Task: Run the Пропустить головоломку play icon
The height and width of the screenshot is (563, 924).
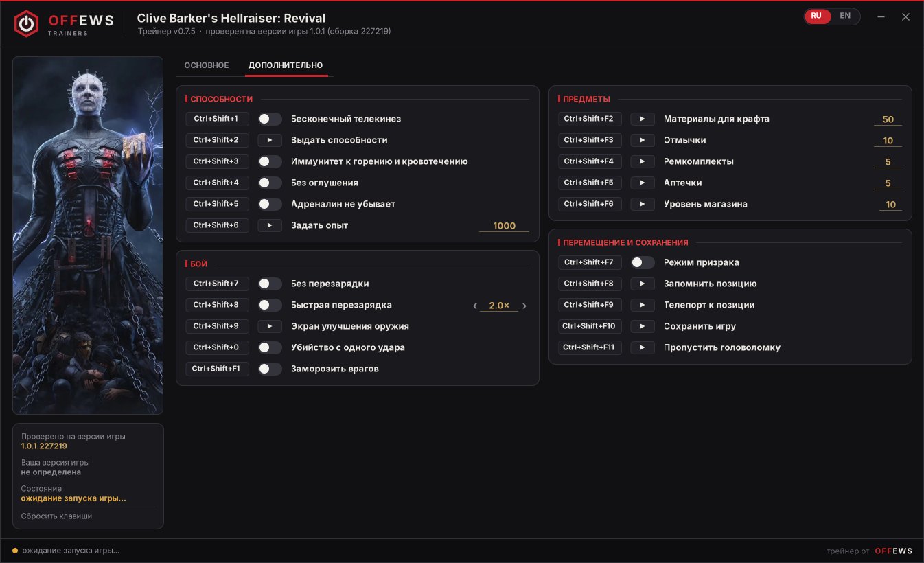Action: tap(643, 347)
